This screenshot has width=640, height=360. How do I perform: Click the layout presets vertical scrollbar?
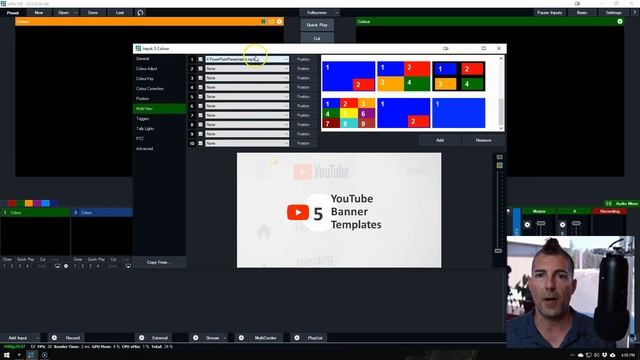click(x=501, y=93)
